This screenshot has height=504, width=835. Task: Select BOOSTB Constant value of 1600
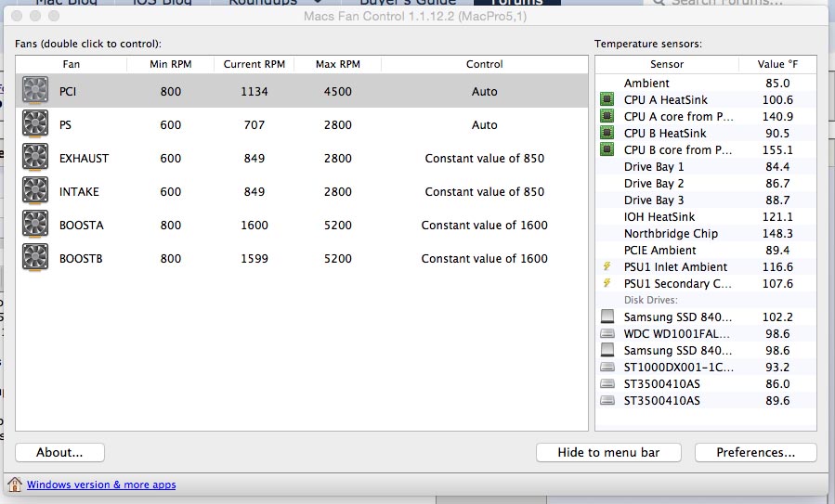[485, 259]
